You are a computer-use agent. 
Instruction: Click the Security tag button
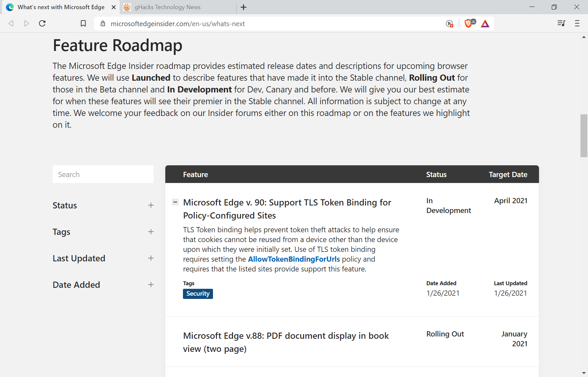click(198, 294)
